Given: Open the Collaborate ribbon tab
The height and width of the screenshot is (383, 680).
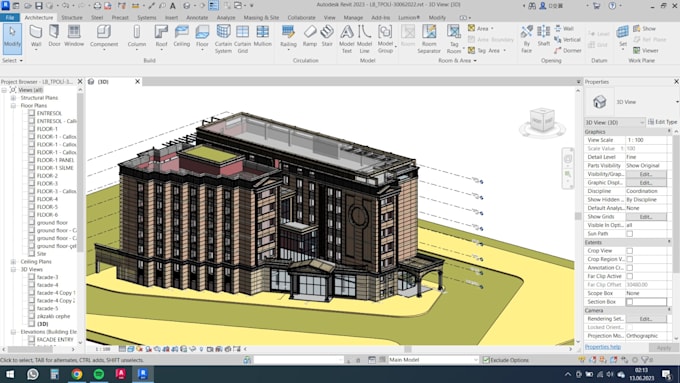Looking at the screenshot, I should click(x=301, y=17).
